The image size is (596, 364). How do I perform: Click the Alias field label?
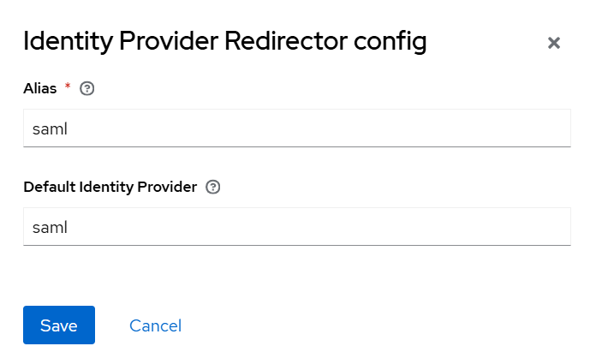tap(40, 88)
